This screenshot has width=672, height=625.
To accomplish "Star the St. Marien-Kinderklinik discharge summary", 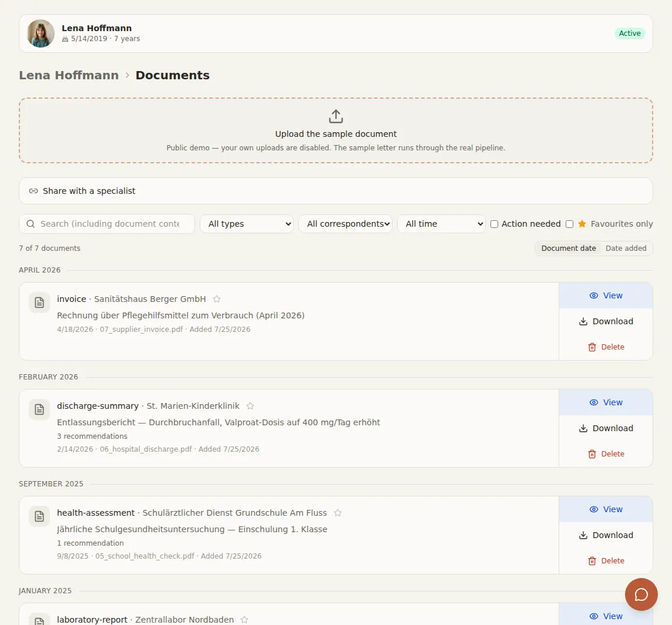I will click(x=250, y=405).
